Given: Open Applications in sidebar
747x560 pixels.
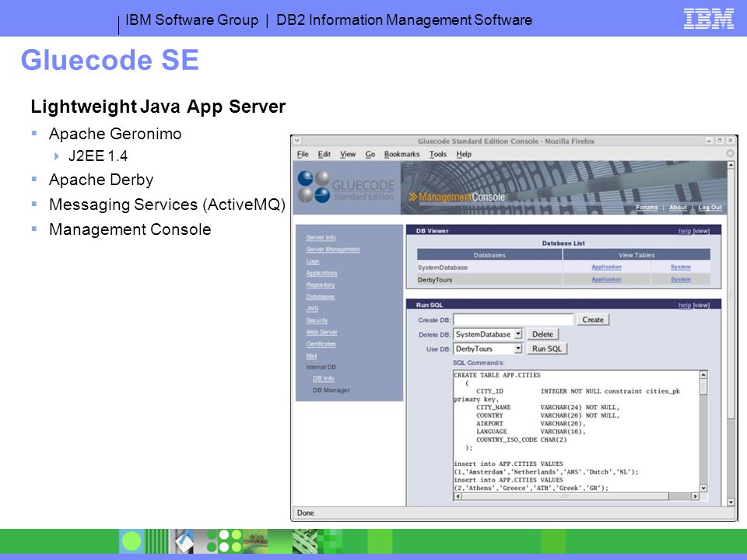Looking at the screenshot, I should point(321,273).
